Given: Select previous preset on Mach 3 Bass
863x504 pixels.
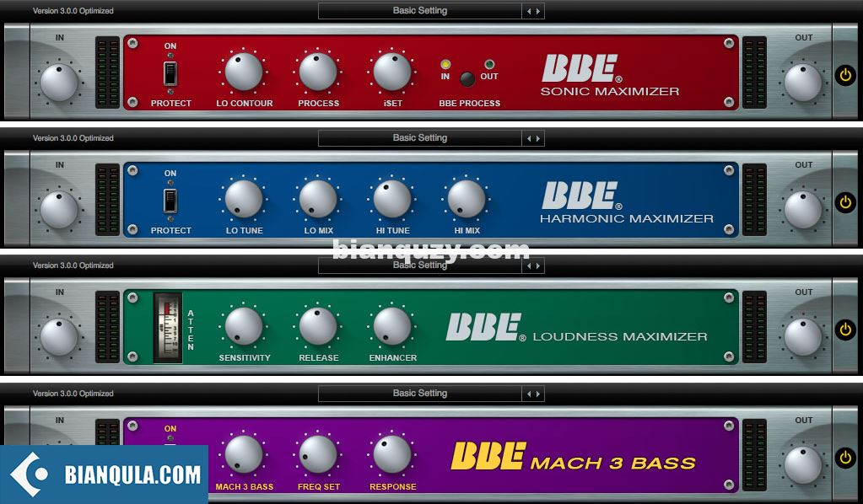Looking at the screenshot, I should tap(529, 394).
